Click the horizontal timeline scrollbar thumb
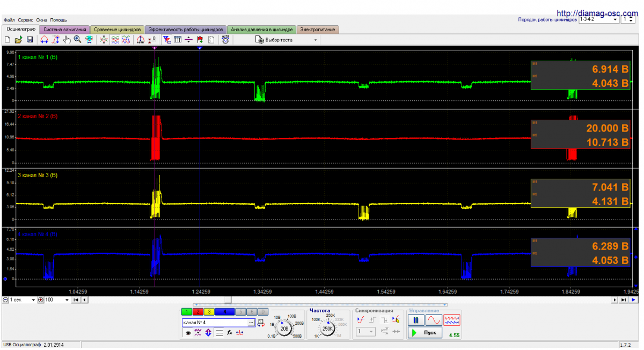Viewport: 644px width, 350px height. pyautogui.click(x=228, y=300)
